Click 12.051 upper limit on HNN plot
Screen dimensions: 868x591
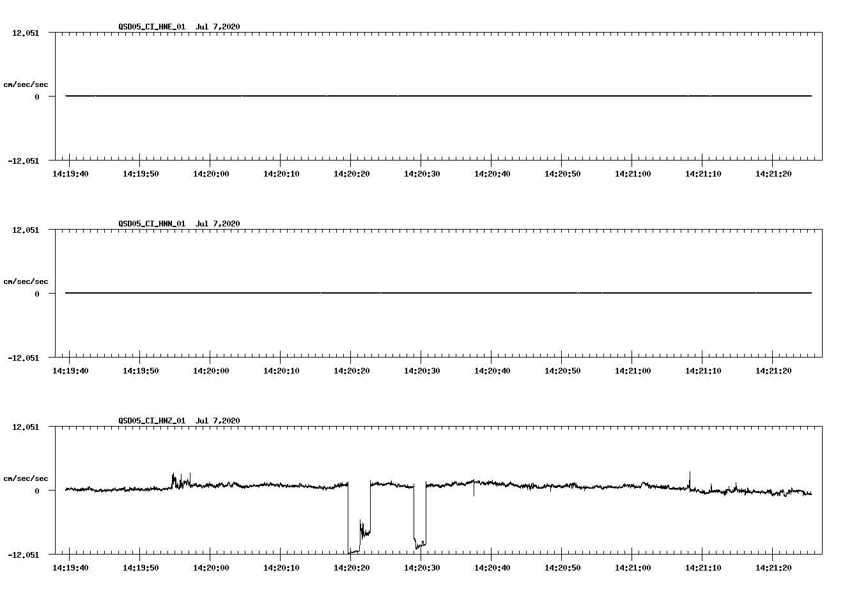click(26, 230)
